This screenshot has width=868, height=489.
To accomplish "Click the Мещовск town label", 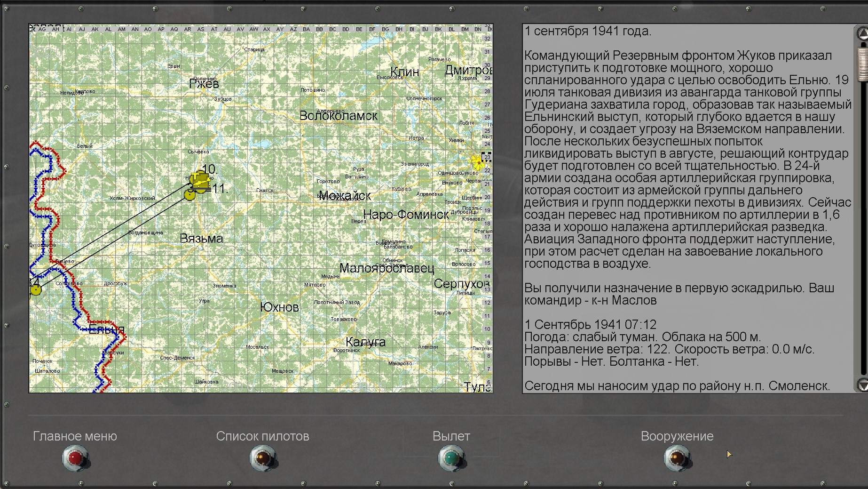I will pyautogui.click(x=283, y=371).
